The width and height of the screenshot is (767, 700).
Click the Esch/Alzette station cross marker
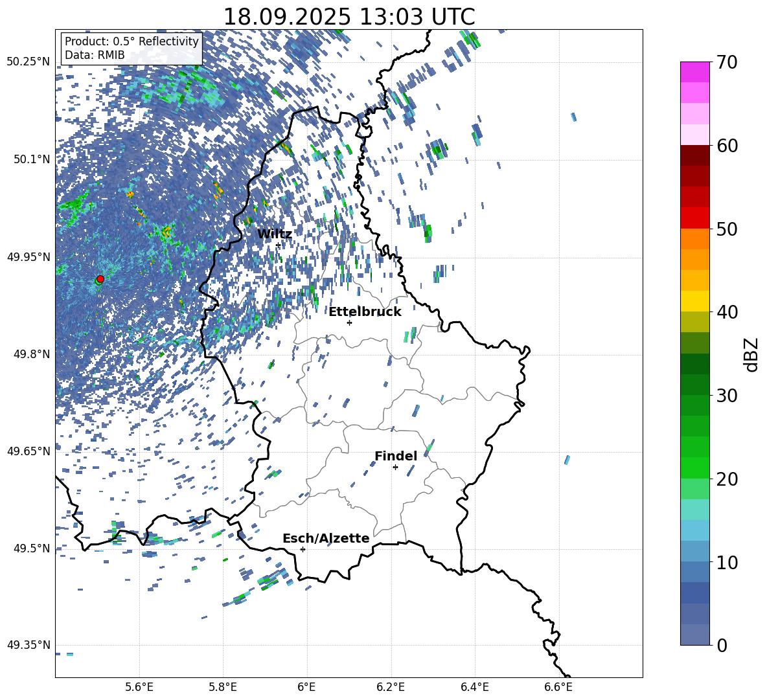point(303,549)
